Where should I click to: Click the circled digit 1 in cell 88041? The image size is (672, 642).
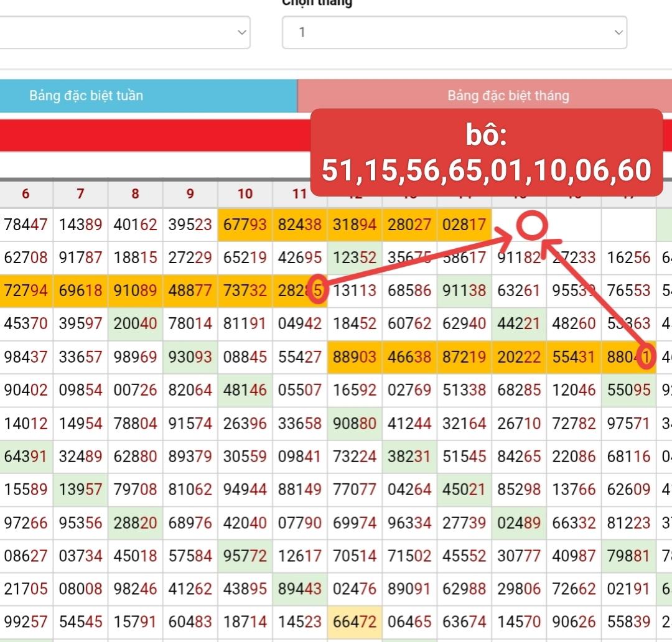[x=647, y=357]
